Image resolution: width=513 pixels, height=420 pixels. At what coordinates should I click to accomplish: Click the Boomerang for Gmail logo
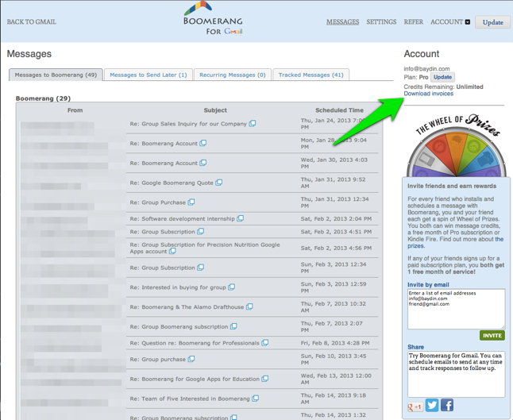click(213, 18)
